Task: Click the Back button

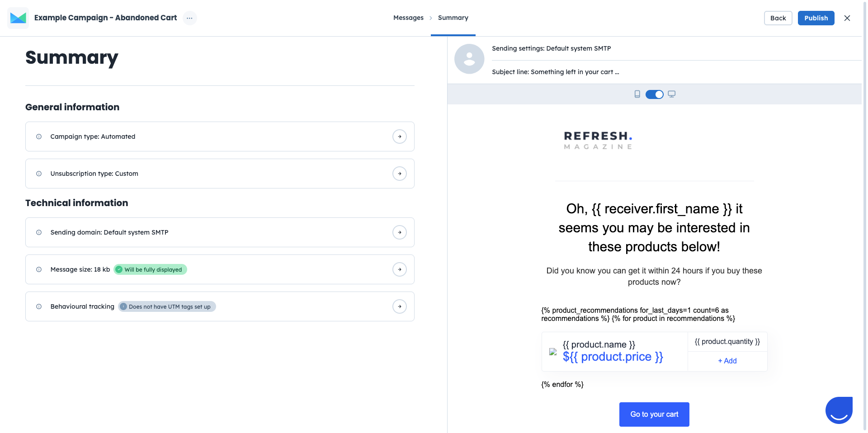Action: (778, 18)
